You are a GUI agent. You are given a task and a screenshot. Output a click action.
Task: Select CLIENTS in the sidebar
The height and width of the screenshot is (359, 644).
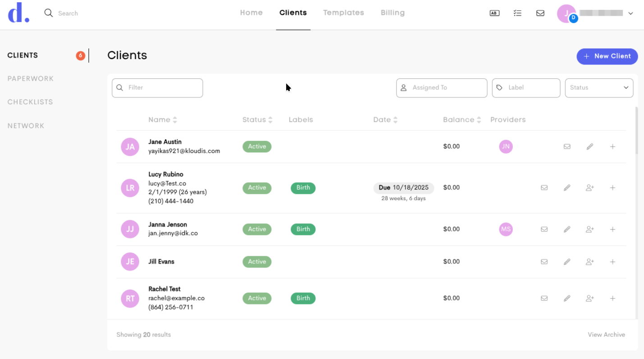(x=23, y=55)
